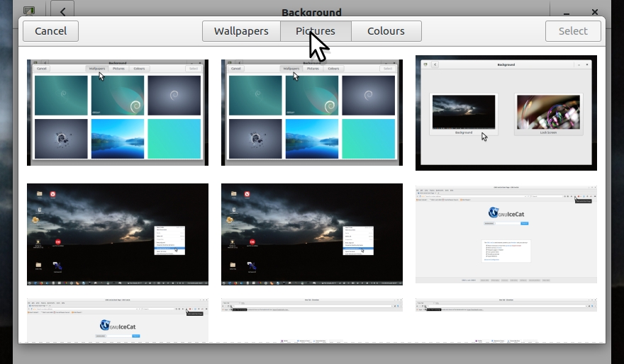Select the second dark stormy desktop screenshot

click(x=312, y=234)
